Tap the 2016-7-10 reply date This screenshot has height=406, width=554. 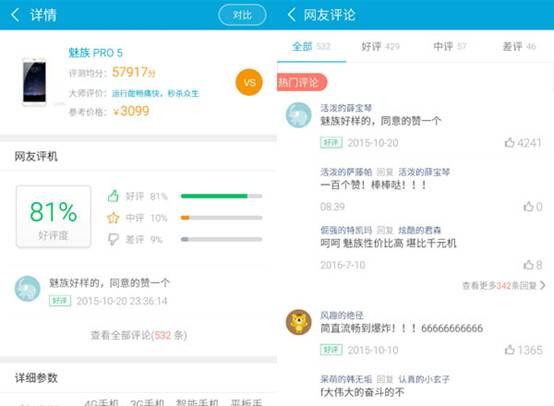click(343, 265)
